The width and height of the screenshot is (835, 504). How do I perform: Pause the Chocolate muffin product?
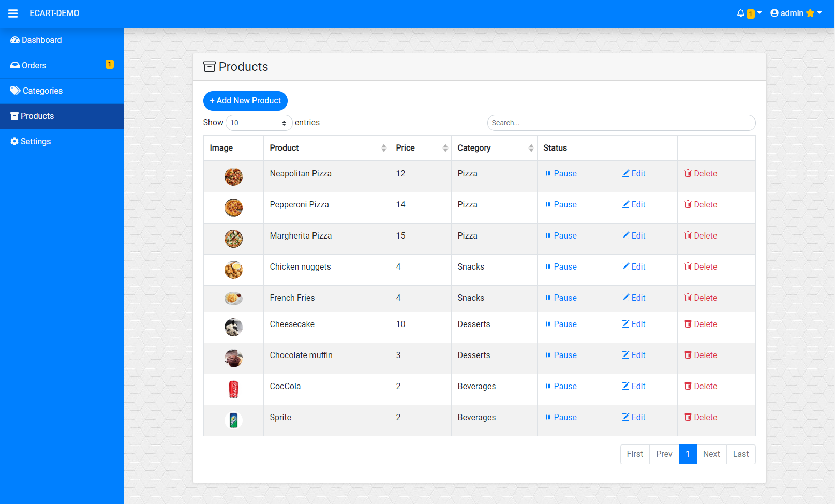click(x=561, y=355)
